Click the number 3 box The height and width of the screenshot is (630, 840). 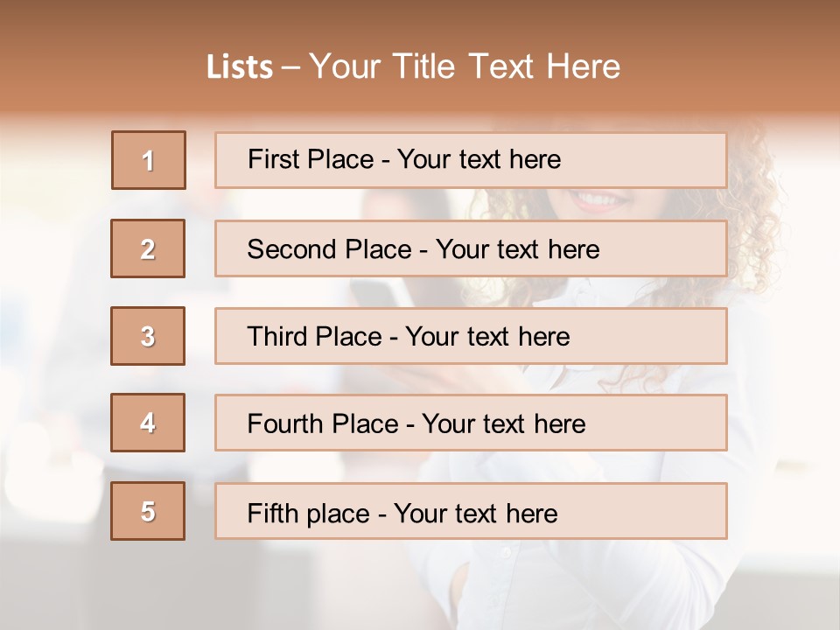click(148, 336)
